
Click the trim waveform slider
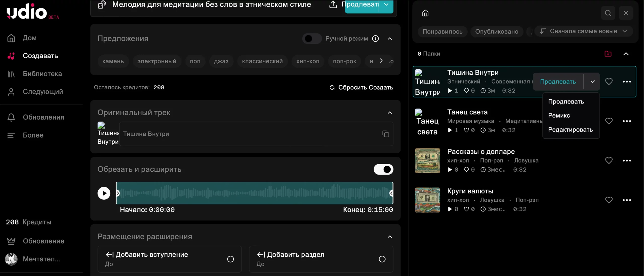tap(254, 193)
